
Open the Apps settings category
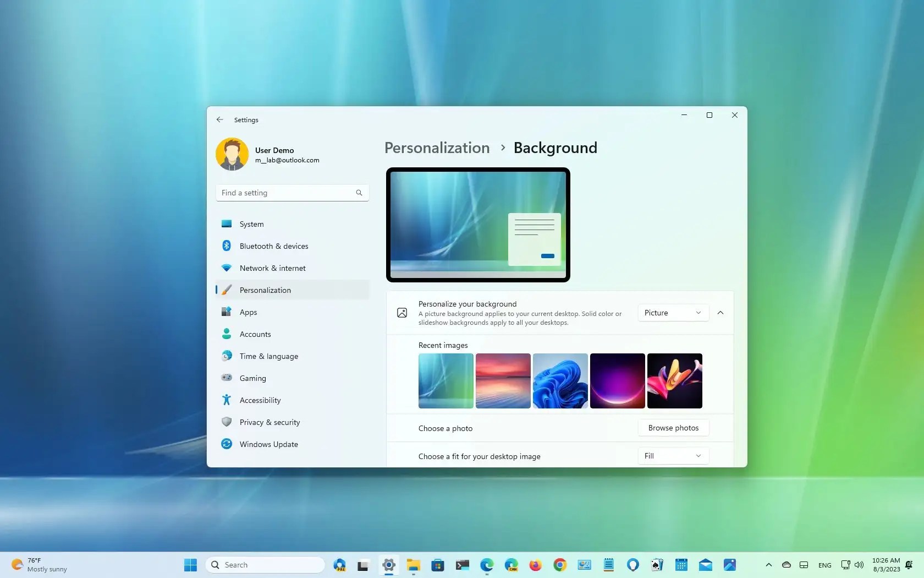click(x=292, y=312)
